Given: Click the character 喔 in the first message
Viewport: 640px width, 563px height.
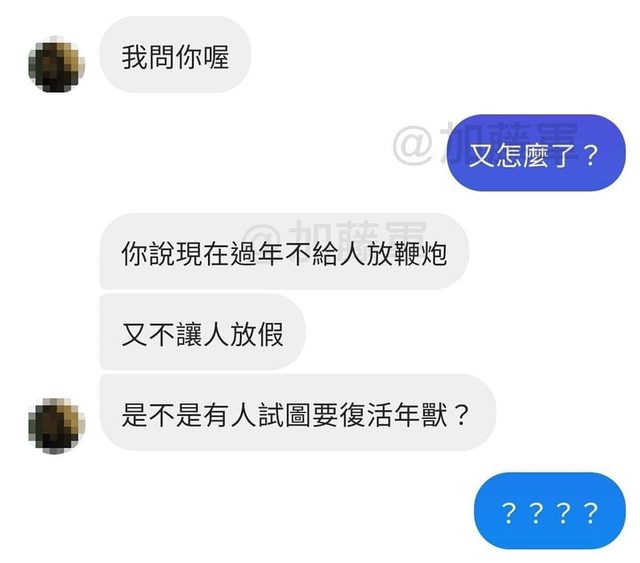Looking at the screenshot, I should coord(216,57).
